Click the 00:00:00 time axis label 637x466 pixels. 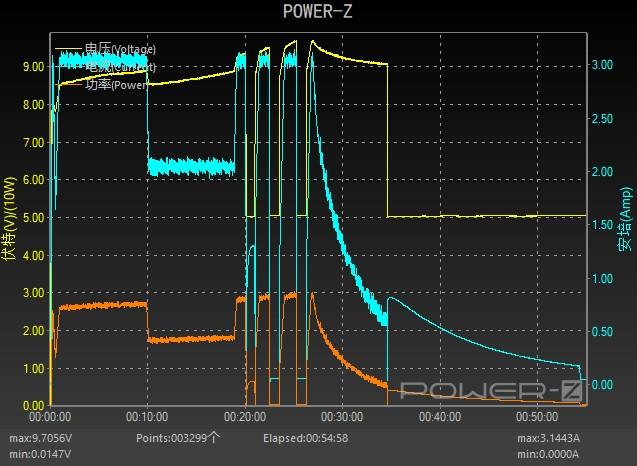50,417
